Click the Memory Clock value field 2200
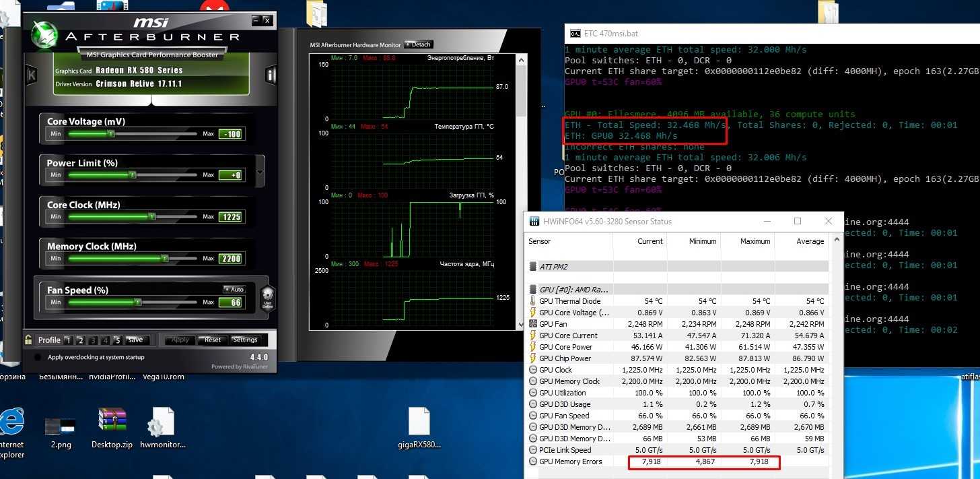This screenshot has height=479, width=980. tap(230, 259)
